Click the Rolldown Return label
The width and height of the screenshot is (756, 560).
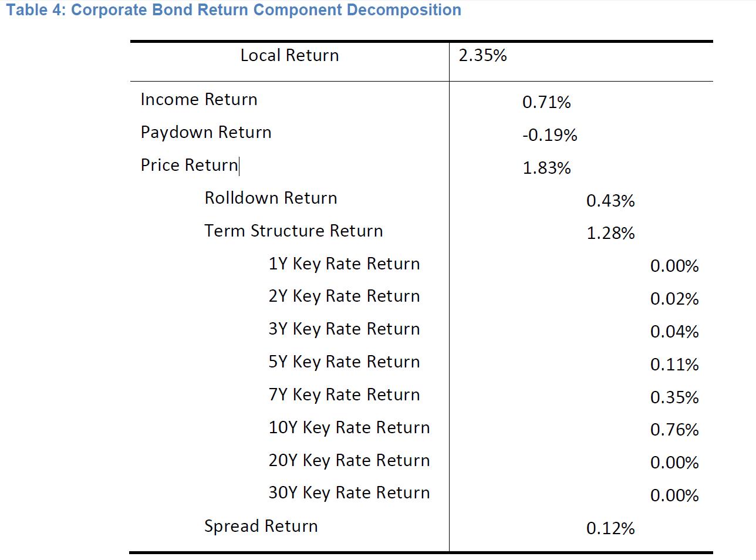click(x=271, y=198)
